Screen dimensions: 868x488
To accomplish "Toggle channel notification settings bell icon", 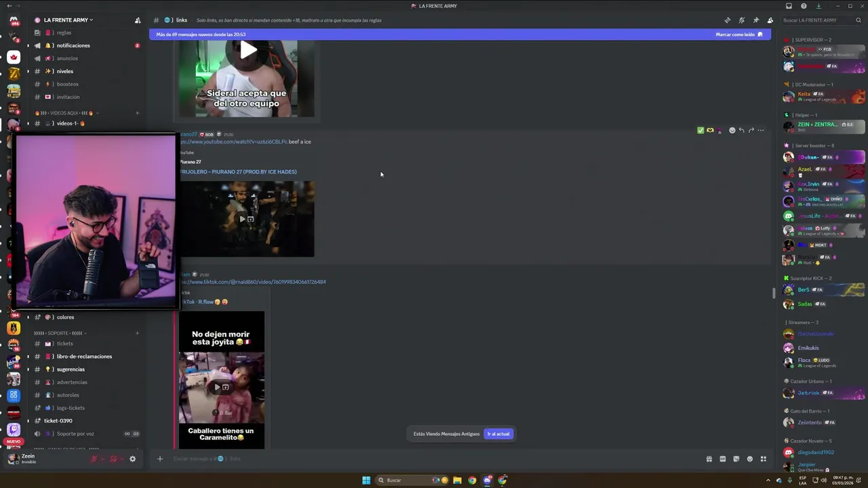I will (742, 20).
